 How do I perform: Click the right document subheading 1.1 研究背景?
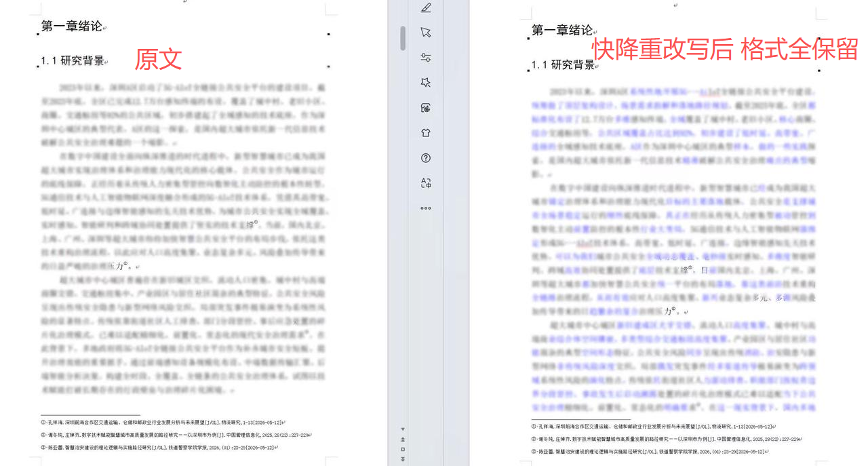[563, 64]
